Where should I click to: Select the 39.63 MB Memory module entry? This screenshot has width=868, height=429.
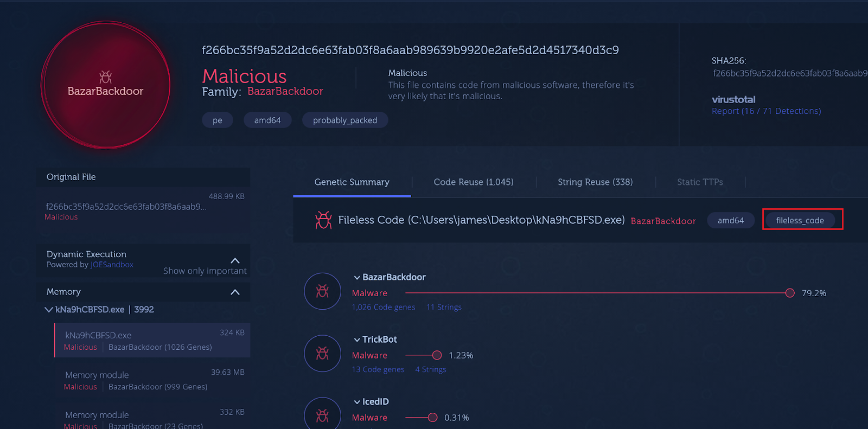click(x=152, y=380)
